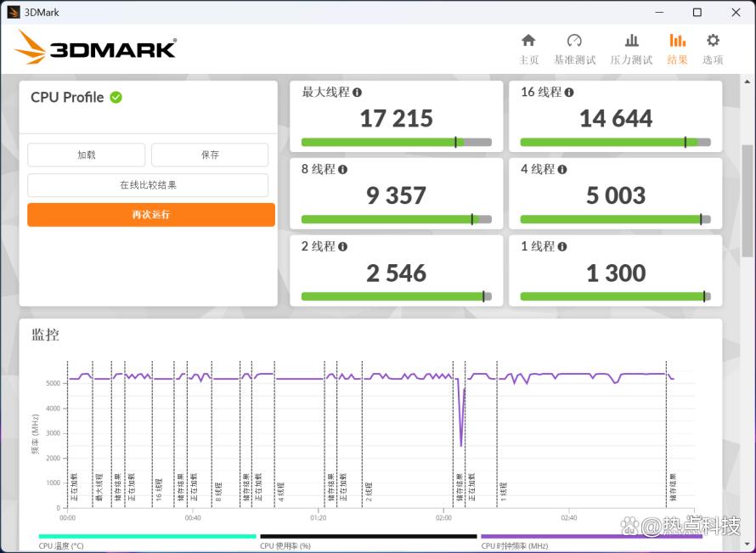Click the 加载 load button
This screenshot has width=756, height=553.
click(87, 155)
